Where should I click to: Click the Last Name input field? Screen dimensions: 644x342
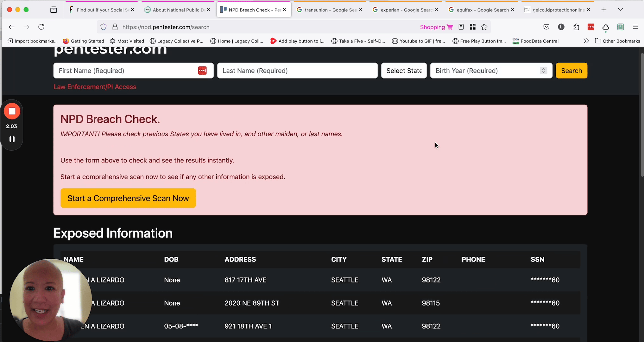coord(297,71)
